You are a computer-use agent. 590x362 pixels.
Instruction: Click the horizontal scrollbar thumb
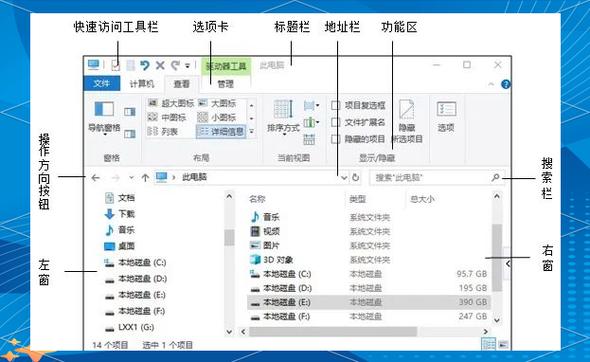coord(333,332)
